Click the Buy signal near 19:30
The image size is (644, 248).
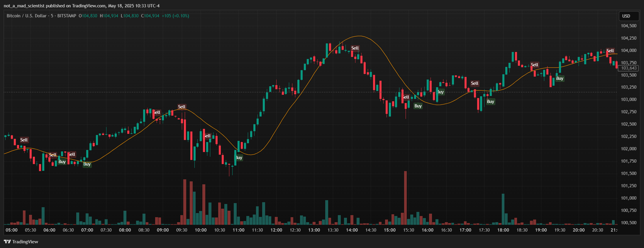pos(560,78)
